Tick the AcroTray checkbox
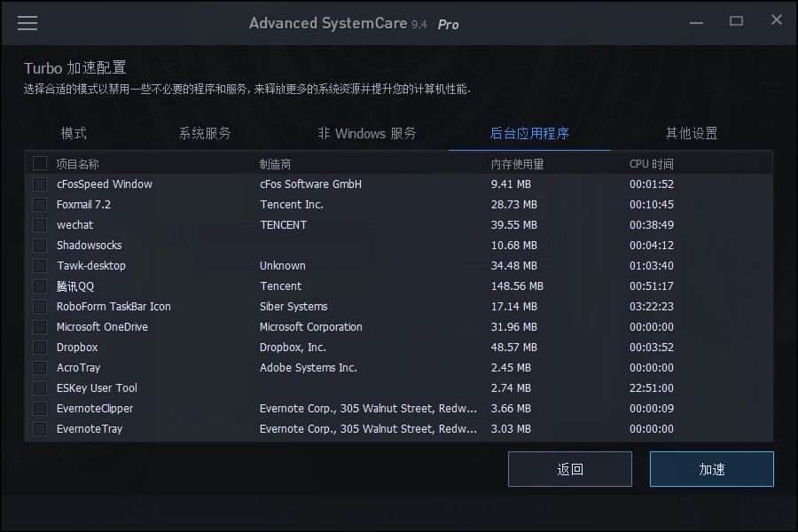The height and width of the screenshot is (532, 798). [40, 368]
